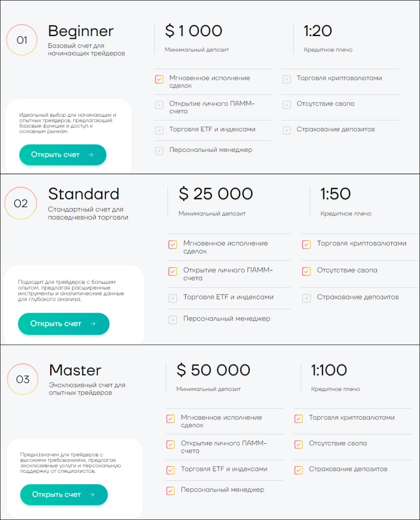The width and height of the screenshot is (420, 520).
Task: Toggle no-swap checkbox in Standard plan
Action: (307, 271)
